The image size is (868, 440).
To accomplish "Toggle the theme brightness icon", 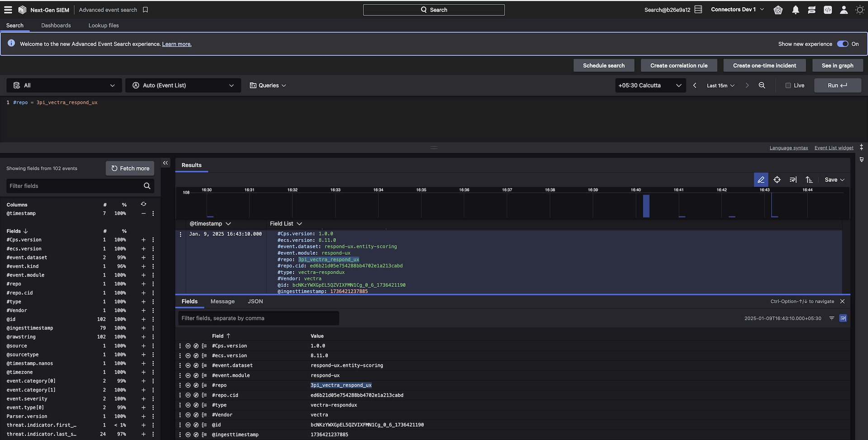I will click(859, 10).
